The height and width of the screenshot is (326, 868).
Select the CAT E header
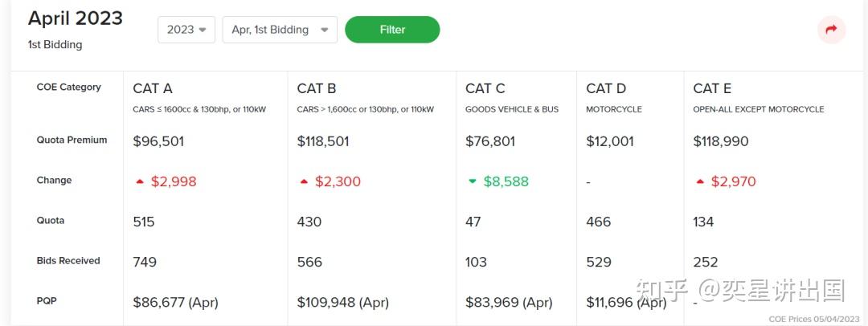712,88
